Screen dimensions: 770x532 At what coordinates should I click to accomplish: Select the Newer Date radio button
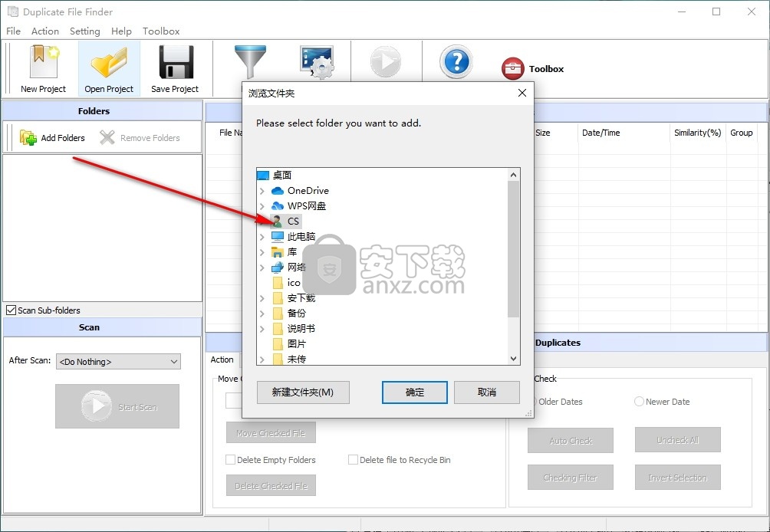639,402
